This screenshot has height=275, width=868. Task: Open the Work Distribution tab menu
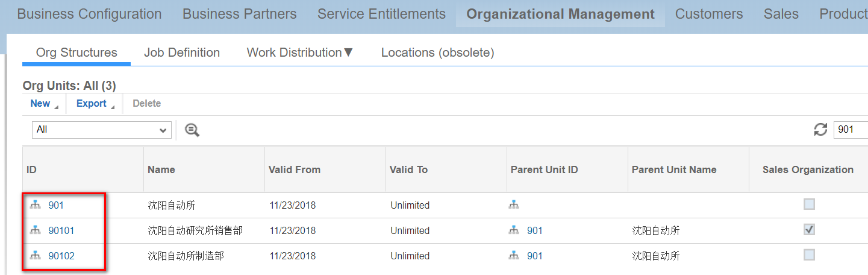point(300,52)
